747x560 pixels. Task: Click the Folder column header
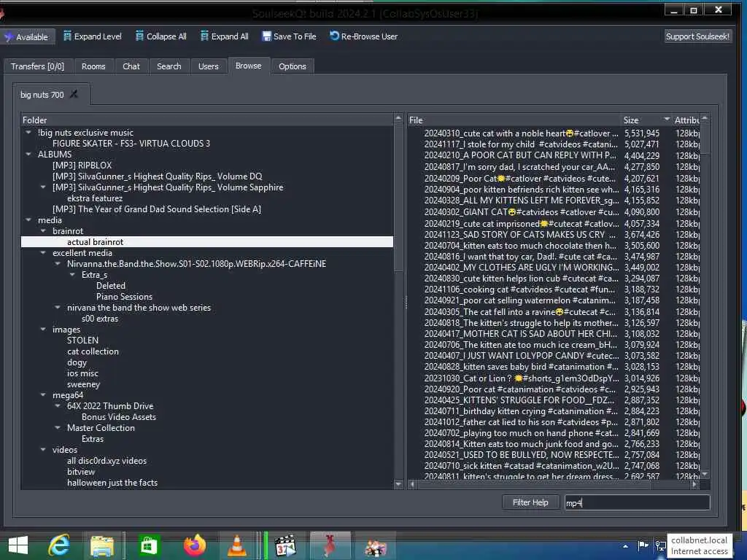(x=208, y=120)
